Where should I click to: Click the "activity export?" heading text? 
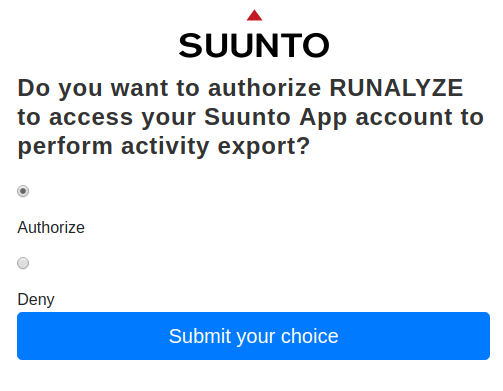(216, 147)
